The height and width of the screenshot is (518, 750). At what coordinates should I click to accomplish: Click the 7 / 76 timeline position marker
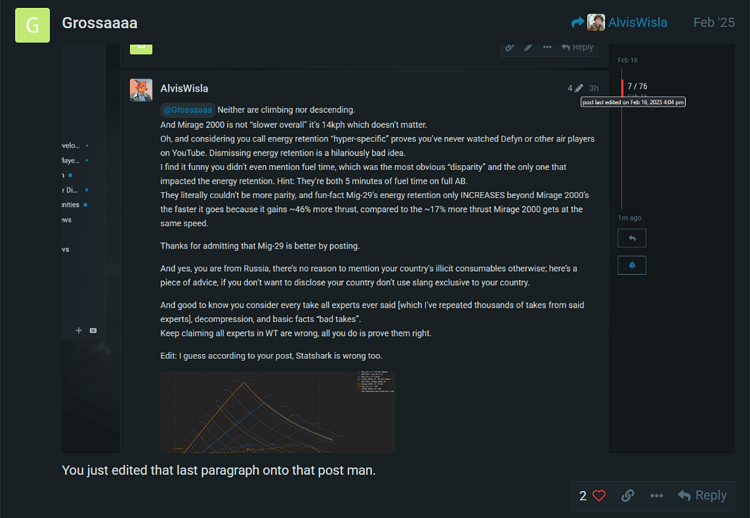pos(637,86)
